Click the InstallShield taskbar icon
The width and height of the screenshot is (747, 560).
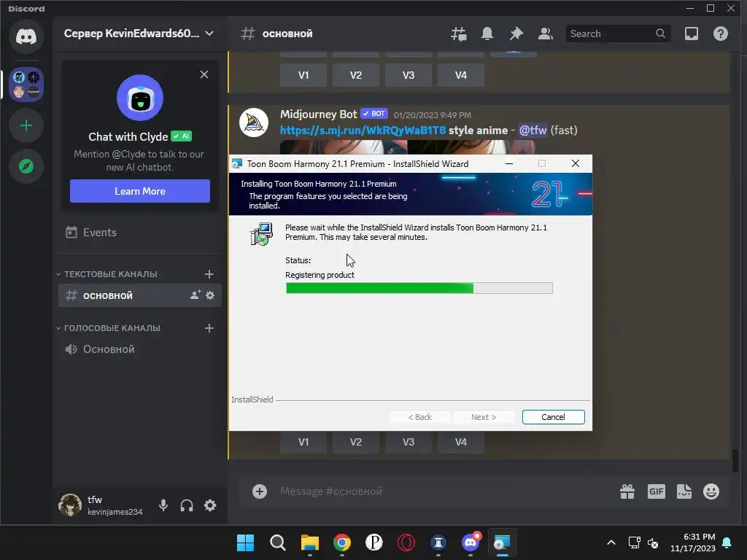click(x=502, y=542)
